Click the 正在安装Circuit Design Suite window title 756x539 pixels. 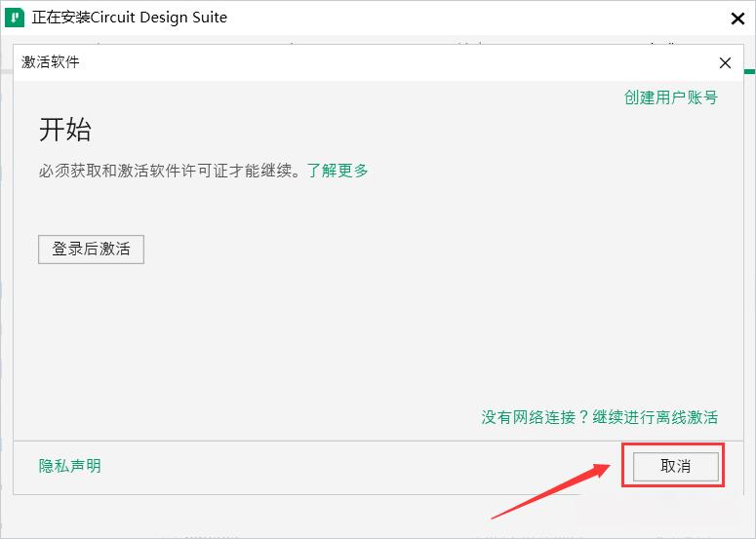point(129,18)
